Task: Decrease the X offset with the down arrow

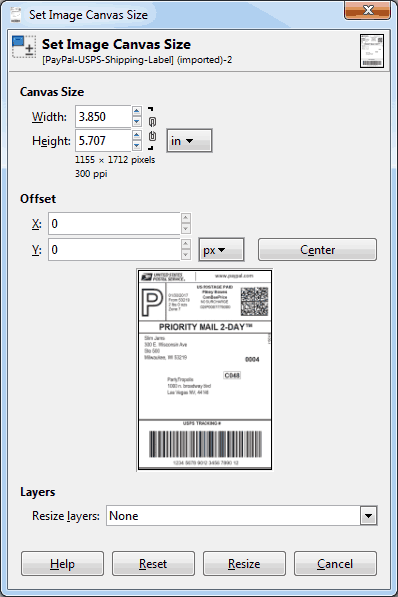Action: [x=185, y=228]
